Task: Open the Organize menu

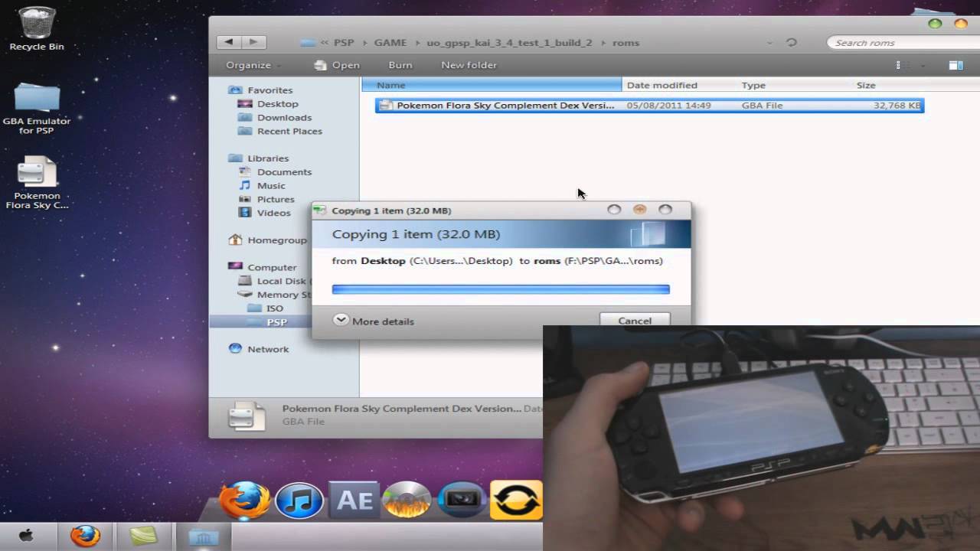Action: point(253,65)
